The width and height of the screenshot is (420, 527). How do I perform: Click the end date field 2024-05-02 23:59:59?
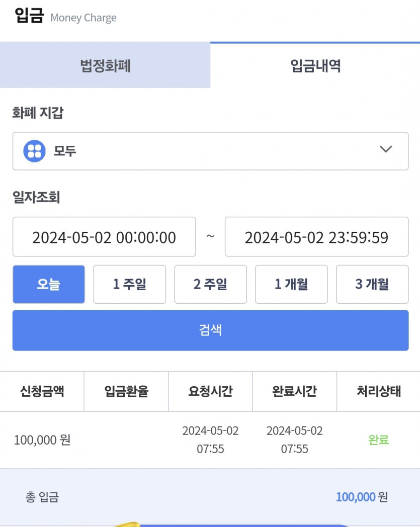pyautogui.click(x=316, y=237)
